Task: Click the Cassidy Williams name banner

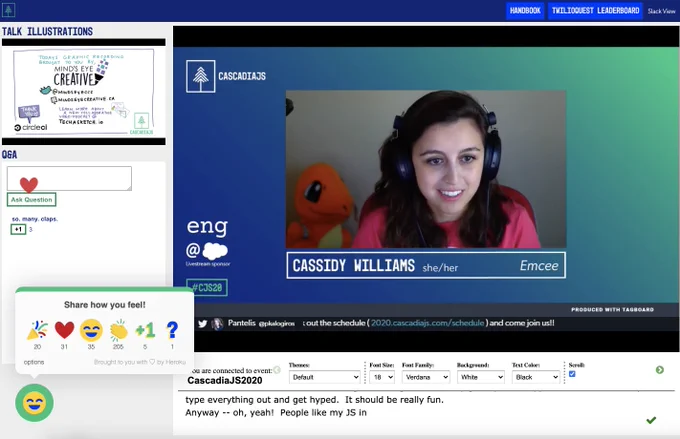Action: pyautogui.click(x=426, y=265)
